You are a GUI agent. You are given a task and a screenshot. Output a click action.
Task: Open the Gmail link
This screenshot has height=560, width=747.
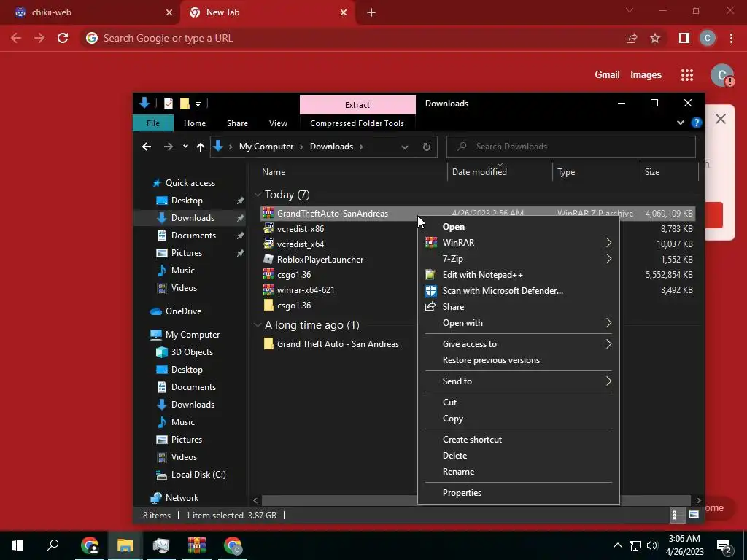pyautogui.click(x=607, y=75)
